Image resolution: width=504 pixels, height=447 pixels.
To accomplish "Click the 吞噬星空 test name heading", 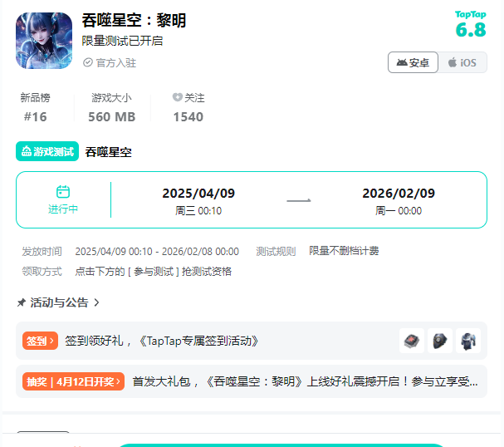I will (x=108, y=152).
